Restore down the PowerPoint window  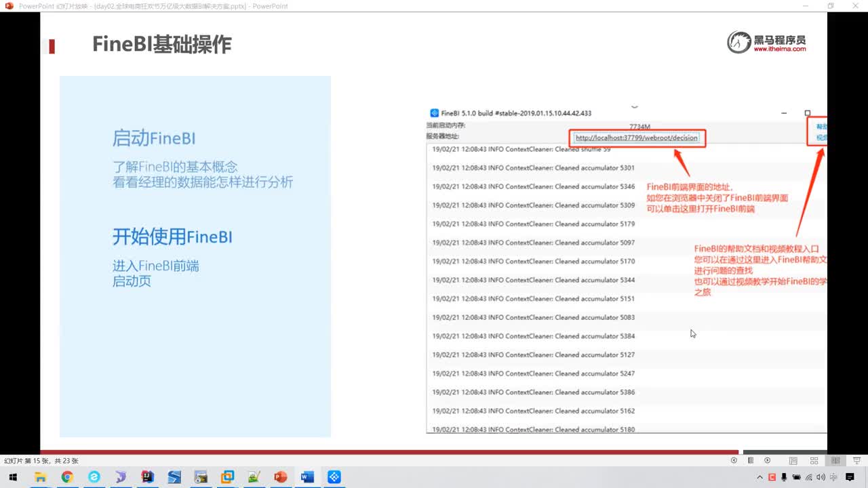pyautogui.click(x=831, y=6)
